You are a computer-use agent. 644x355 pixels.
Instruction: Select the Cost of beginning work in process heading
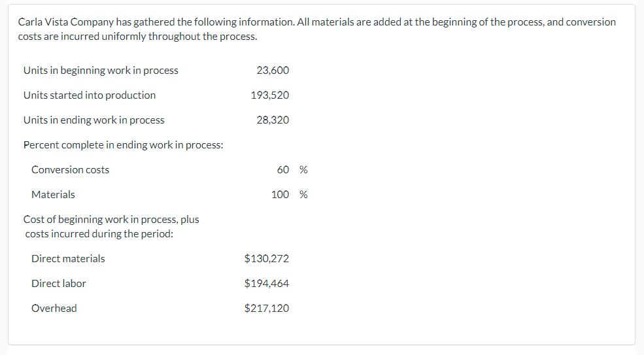click(x=111, y=226)
